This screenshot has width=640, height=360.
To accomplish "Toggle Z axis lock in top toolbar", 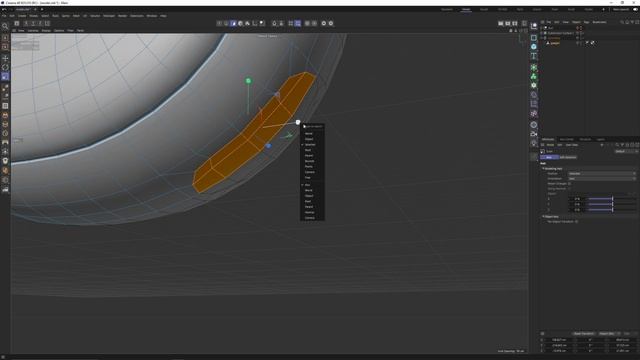I will (40, 23).
